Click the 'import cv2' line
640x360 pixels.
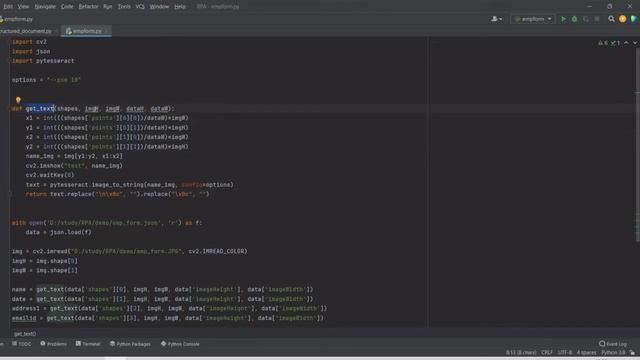(x=29, y=42)
